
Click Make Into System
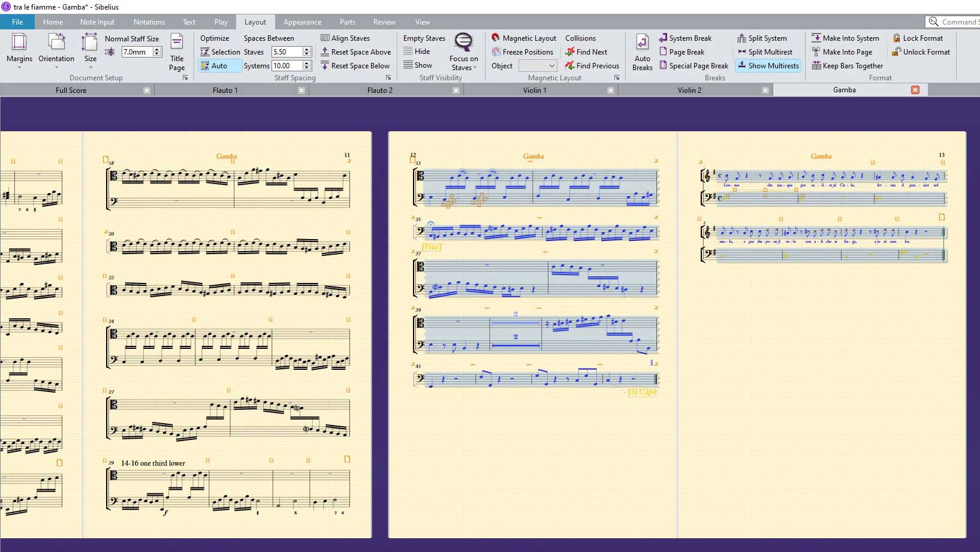(x=845, y=38)
